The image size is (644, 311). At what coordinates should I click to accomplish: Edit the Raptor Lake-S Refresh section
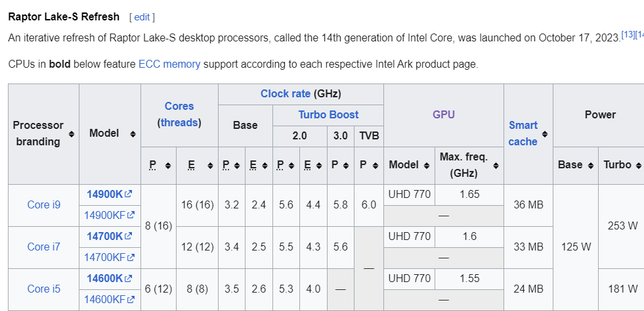coord(142,17)
